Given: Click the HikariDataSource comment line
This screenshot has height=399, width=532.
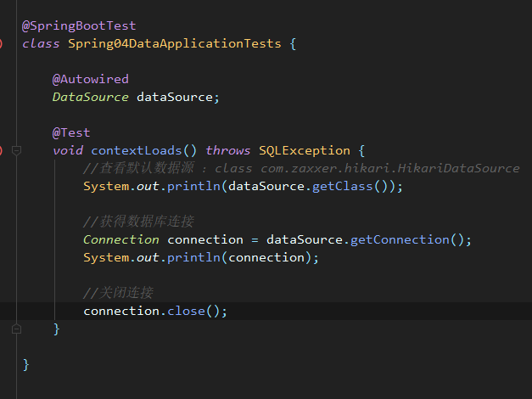Looking at the screenshot, I should (301, 168).
